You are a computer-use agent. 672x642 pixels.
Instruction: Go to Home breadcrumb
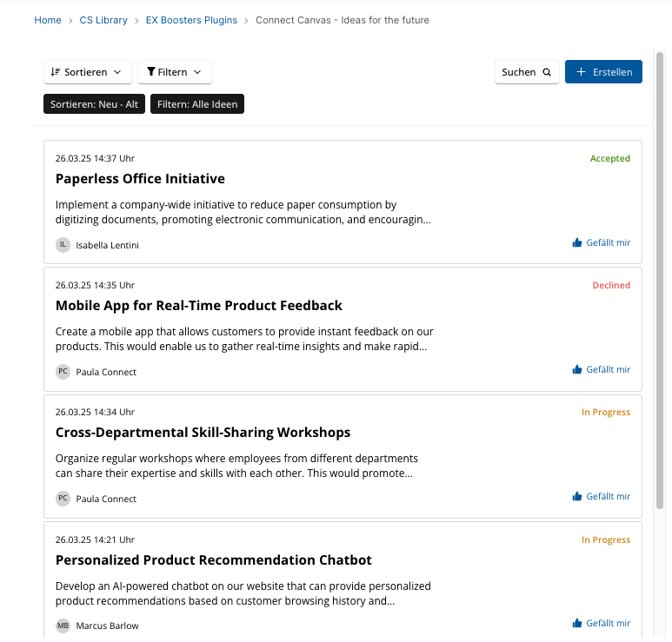pos(48,20)
